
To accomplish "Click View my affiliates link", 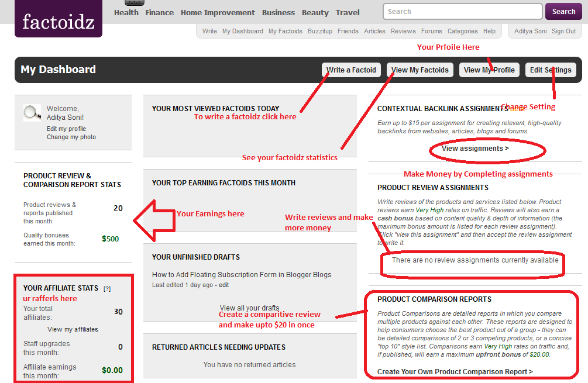I will tap(73, 329).
